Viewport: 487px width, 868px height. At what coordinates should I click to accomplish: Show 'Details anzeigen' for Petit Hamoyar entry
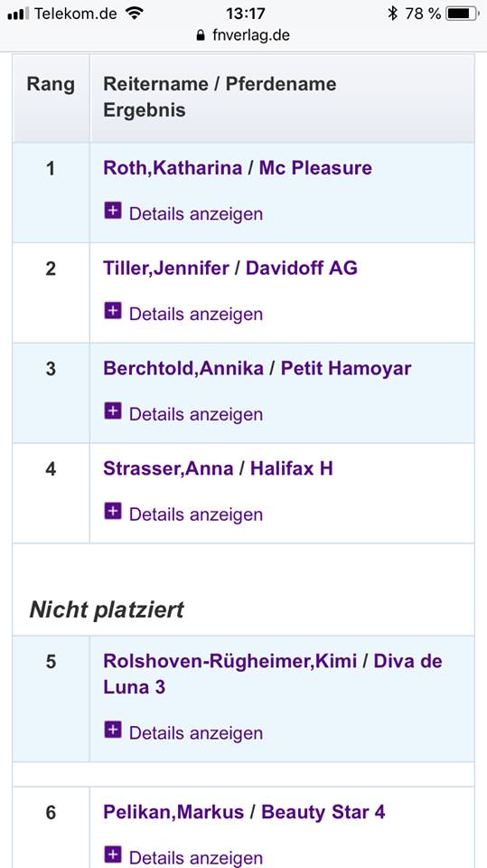click(196, 414)
